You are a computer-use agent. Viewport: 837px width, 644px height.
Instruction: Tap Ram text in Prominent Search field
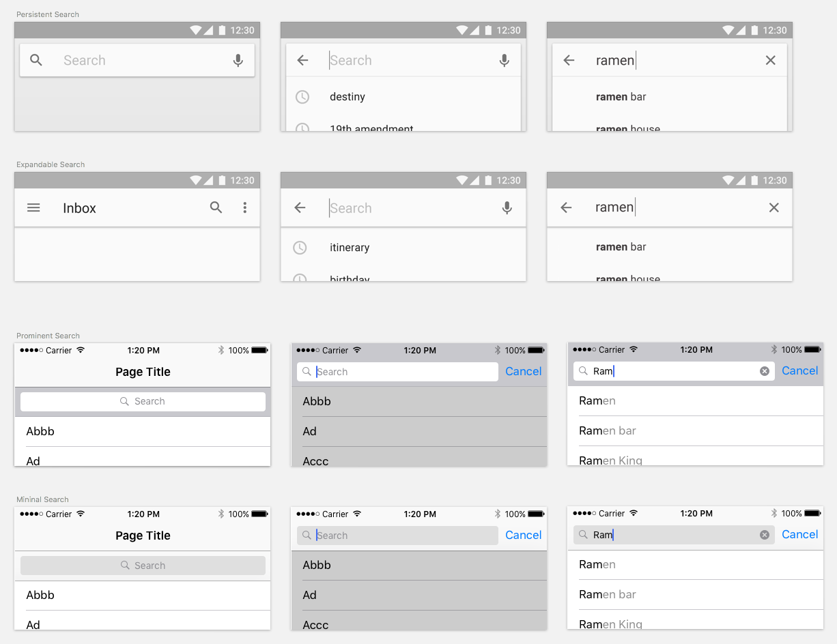(x=603, y=371)
